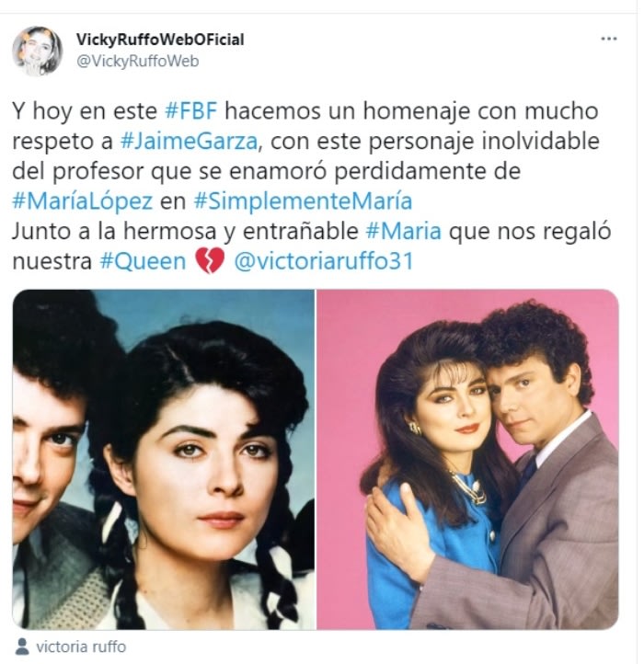644x664 pixels.
Task: Click the @VickyRuffoWeb handle
Action: 137,61
